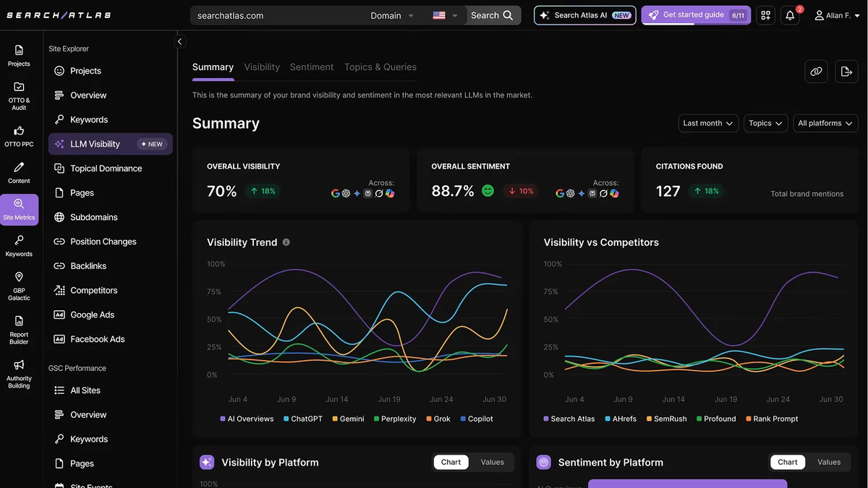Screen dimensions: 868x488
Task: Open OTTO PPC from the left rail
Action: [x=19, y=136]
